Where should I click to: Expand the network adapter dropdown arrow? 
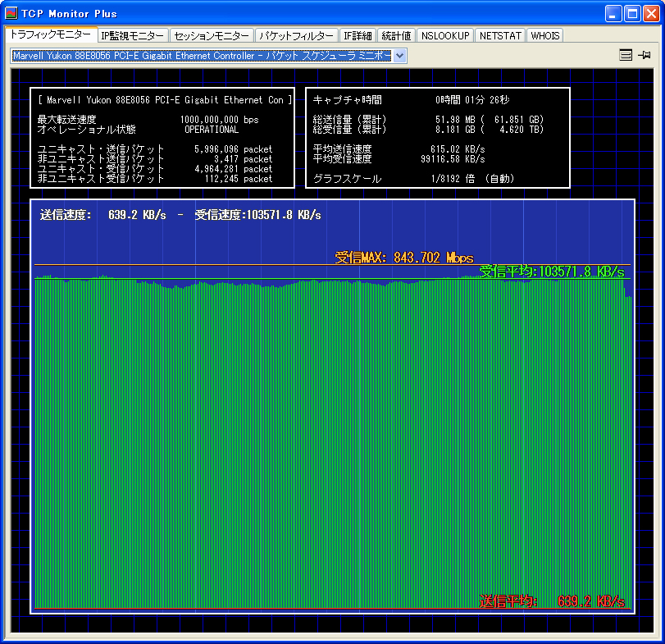(399, 56)
